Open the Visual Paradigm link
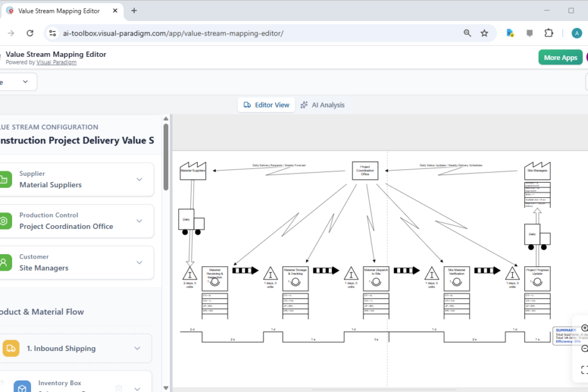Screen dimensions: 588x392 pyautogui.click(x=56, y=62)
